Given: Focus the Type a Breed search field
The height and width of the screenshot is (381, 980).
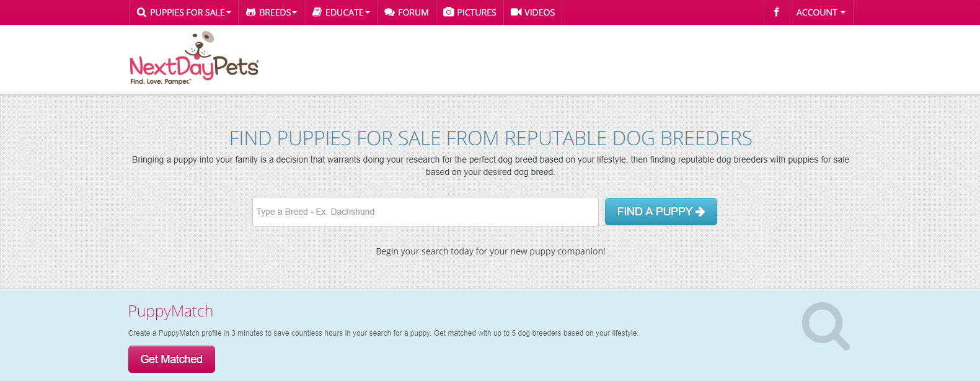Looking at the screenshot, I should (425, 212).
